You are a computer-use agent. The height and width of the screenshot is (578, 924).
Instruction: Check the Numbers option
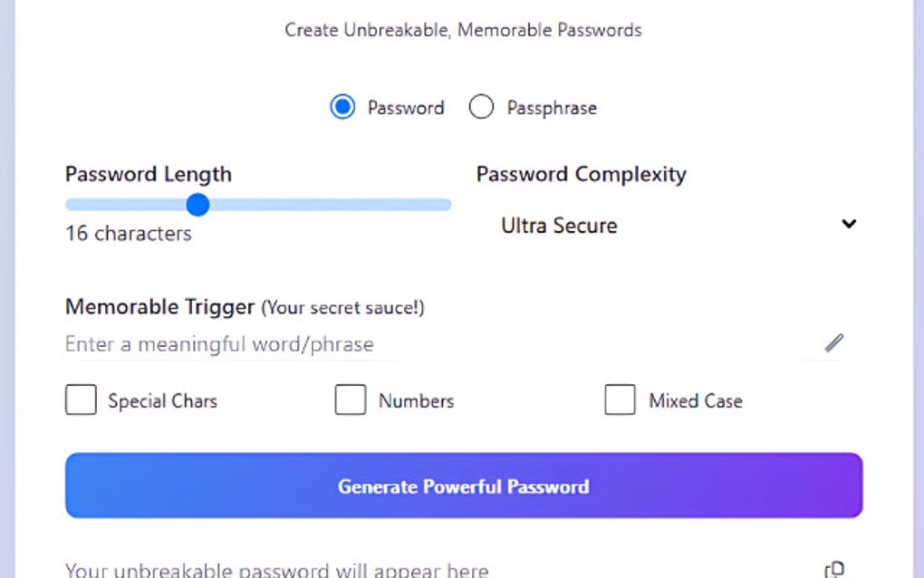[351, 400]
